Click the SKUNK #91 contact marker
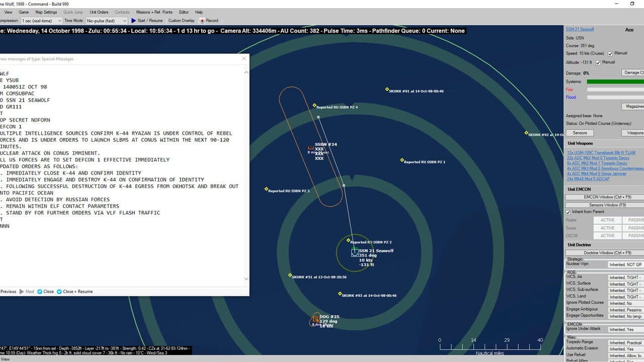Viewport: 644px width, 362px height. pos(387,89)
